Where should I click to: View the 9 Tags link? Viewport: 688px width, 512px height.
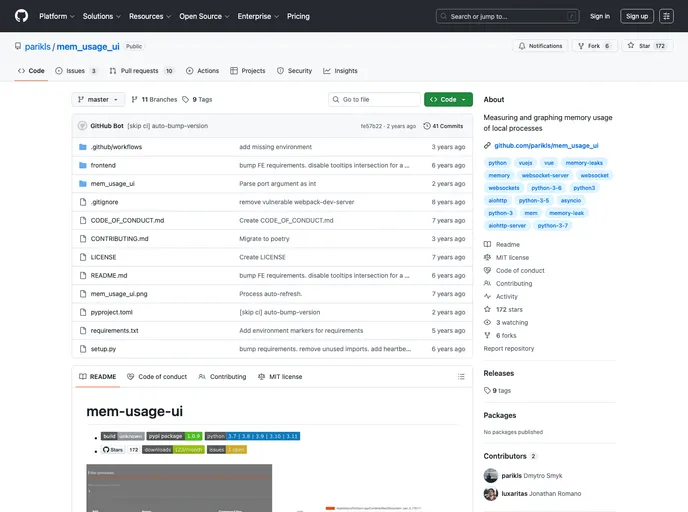197,100
